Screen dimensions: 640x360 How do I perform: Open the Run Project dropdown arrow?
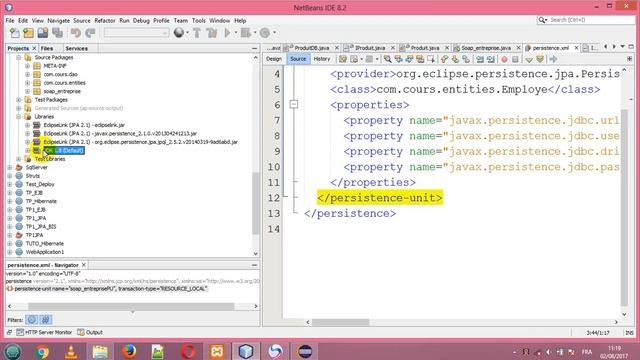(236, 33)
